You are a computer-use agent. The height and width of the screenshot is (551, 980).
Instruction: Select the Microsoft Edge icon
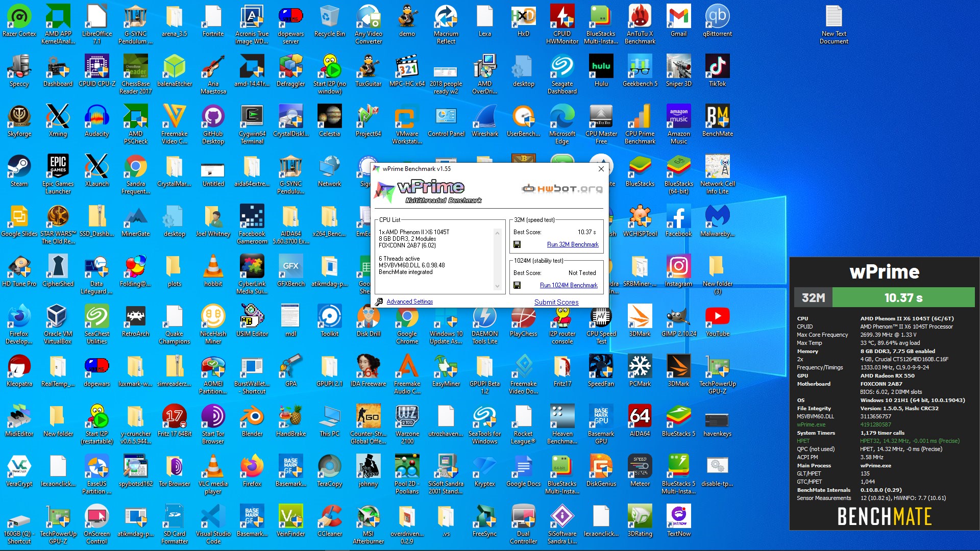[562, 124]
